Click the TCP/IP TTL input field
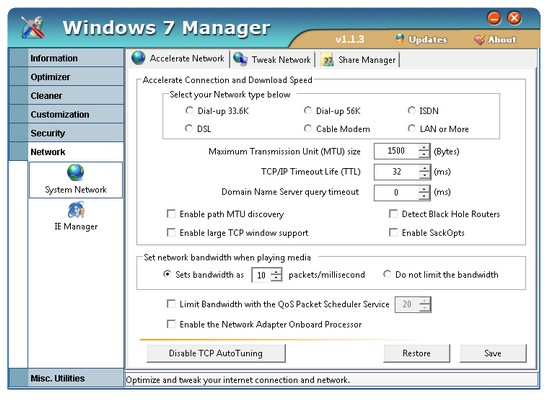Screen dimensions: 550x404 [396, 172]
